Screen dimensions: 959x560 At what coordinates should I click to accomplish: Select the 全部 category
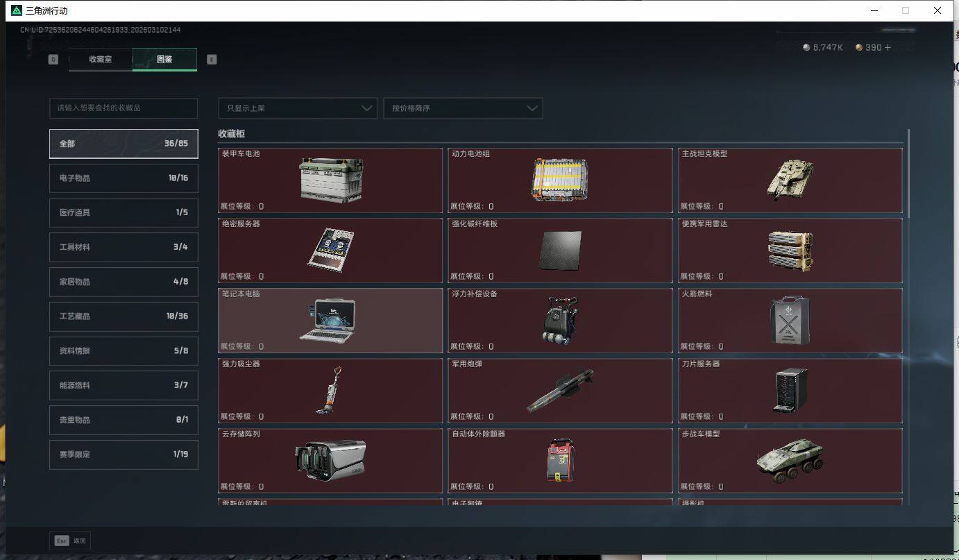124,144
